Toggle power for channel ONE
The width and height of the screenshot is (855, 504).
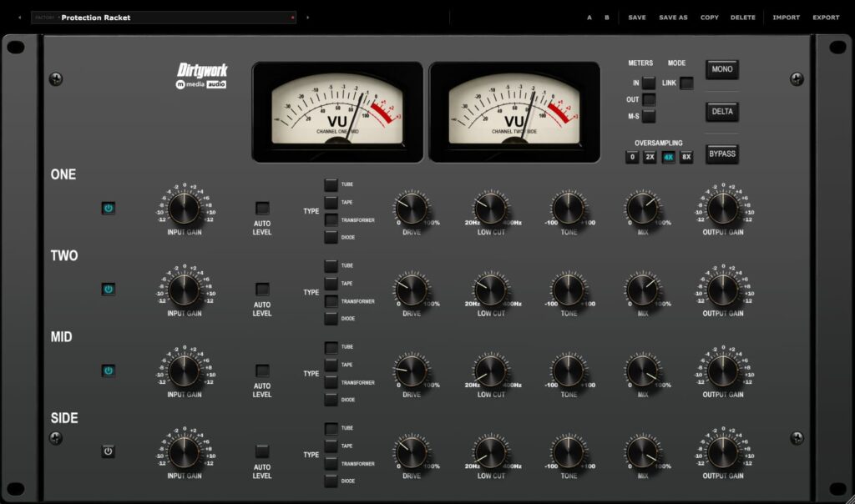click(108, 208)
